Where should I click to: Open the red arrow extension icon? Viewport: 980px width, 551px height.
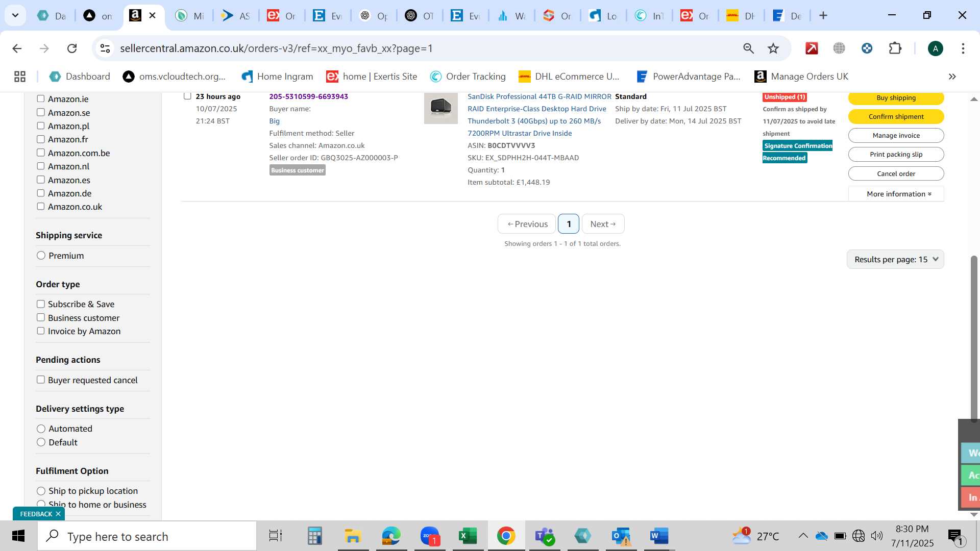click(812, 48)
